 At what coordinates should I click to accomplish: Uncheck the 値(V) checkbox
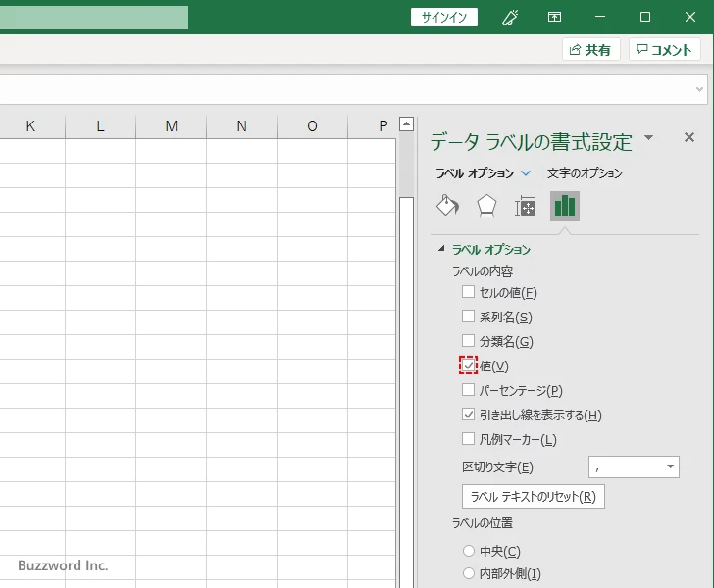[468, 366]
